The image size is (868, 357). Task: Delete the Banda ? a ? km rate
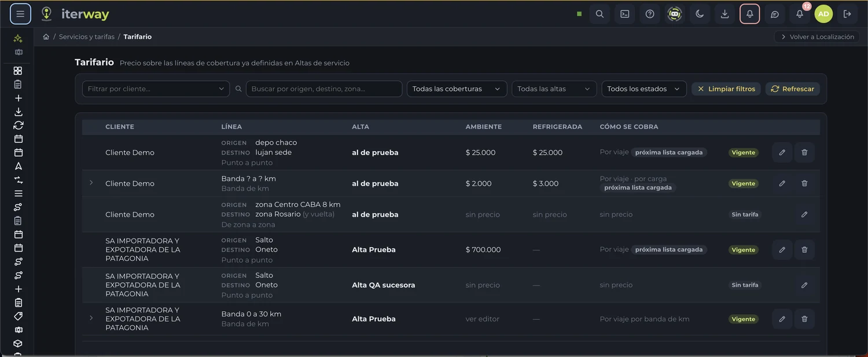(x=804, y=183)
